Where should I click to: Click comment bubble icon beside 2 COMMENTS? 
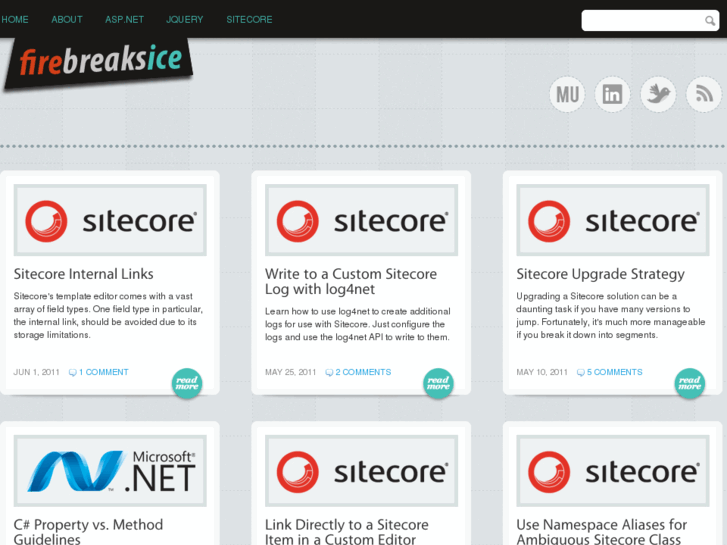click(329, 372)
